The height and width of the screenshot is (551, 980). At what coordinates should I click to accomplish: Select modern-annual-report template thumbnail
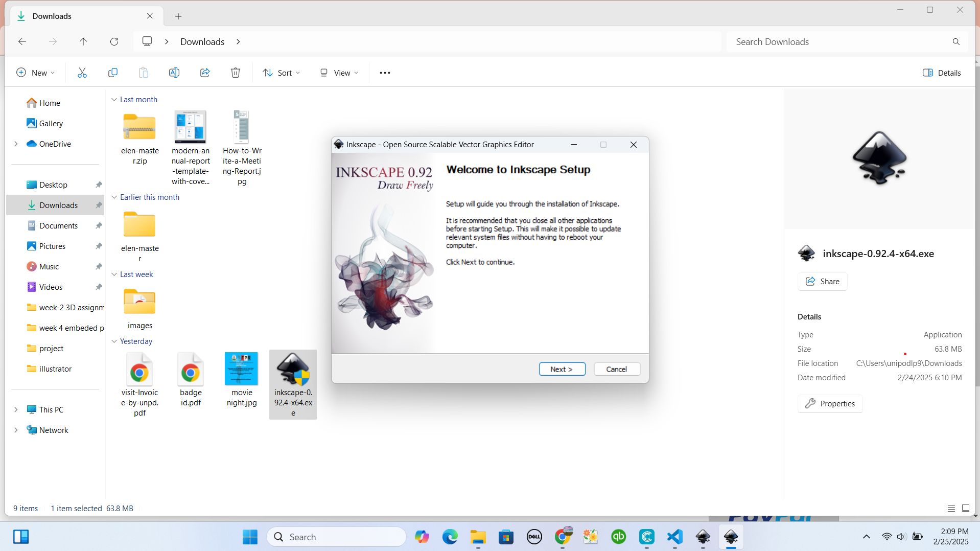(x=190, y=127)
